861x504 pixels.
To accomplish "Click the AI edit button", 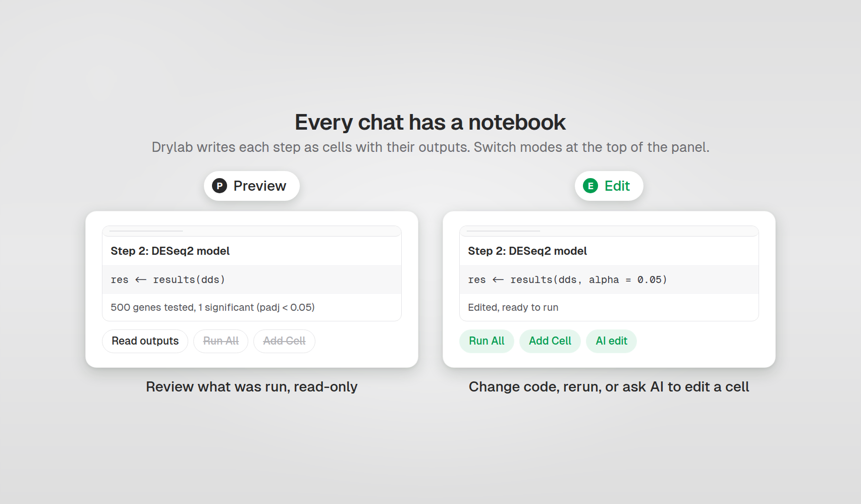I will click(611, 341).
